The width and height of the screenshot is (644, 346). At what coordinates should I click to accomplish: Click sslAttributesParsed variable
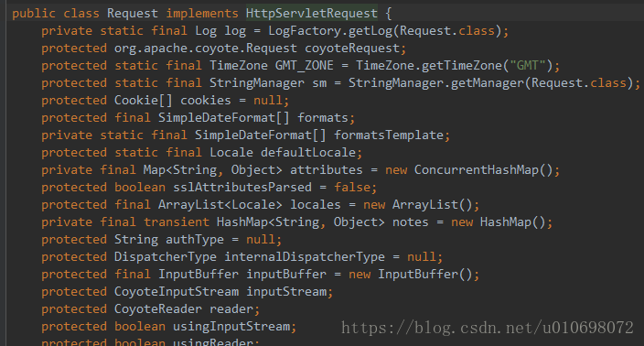(242, 188)
